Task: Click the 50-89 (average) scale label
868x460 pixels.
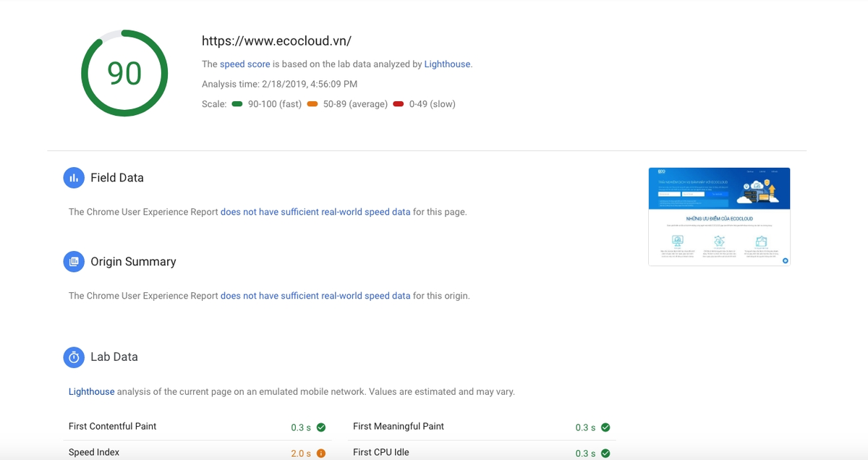Action: point(355,104)
